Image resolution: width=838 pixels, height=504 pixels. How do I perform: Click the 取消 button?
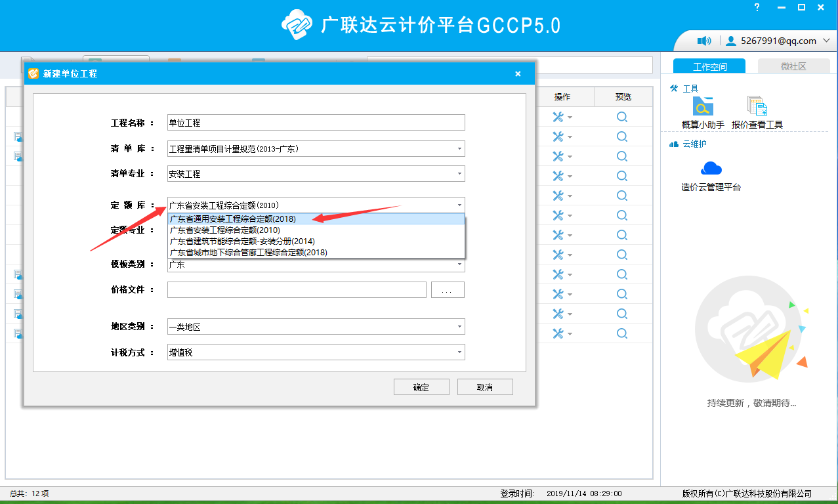coord(485,387)
